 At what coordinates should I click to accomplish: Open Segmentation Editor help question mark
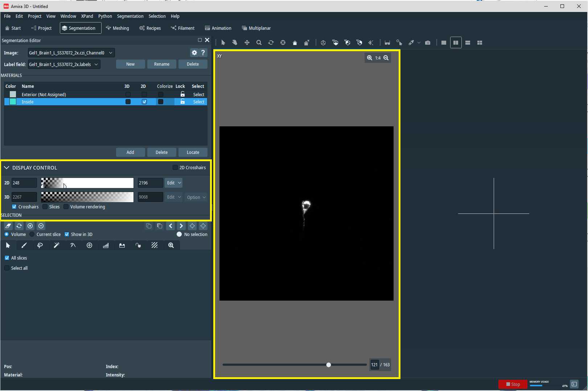pyautogui.click(x=203, y=53)
